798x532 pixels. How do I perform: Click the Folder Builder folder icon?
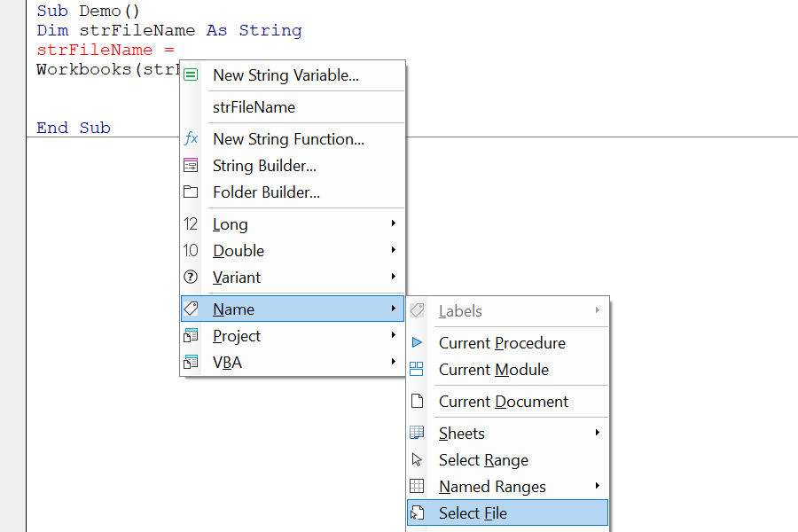[191, 192]
